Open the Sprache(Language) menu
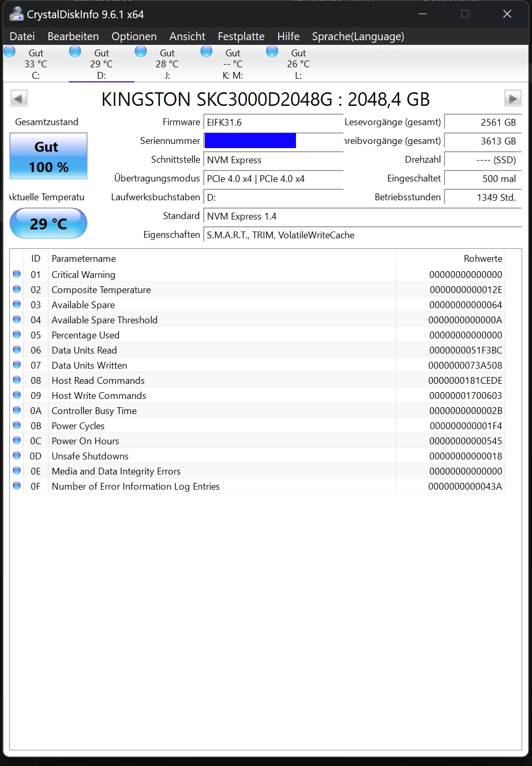 358,37
